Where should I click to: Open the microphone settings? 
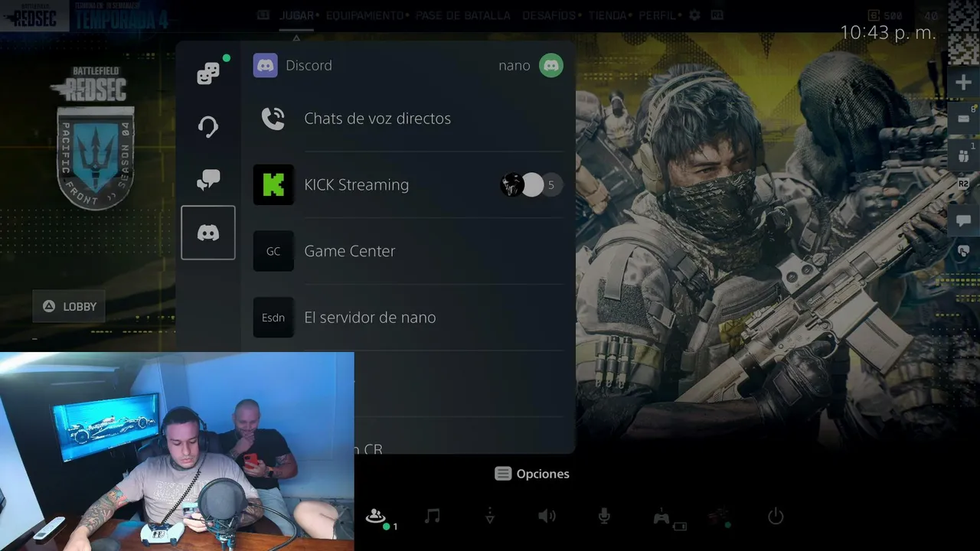604,517
